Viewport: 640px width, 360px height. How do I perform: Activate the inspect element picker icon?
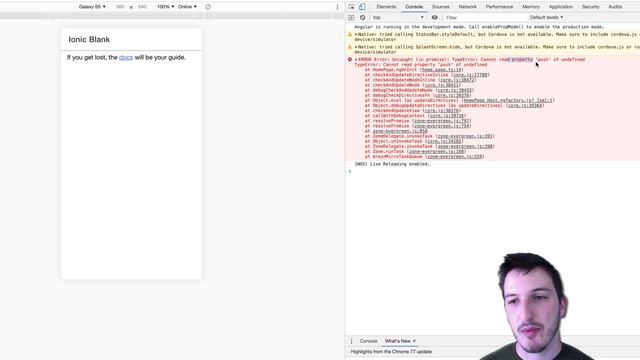click(351, 7)
